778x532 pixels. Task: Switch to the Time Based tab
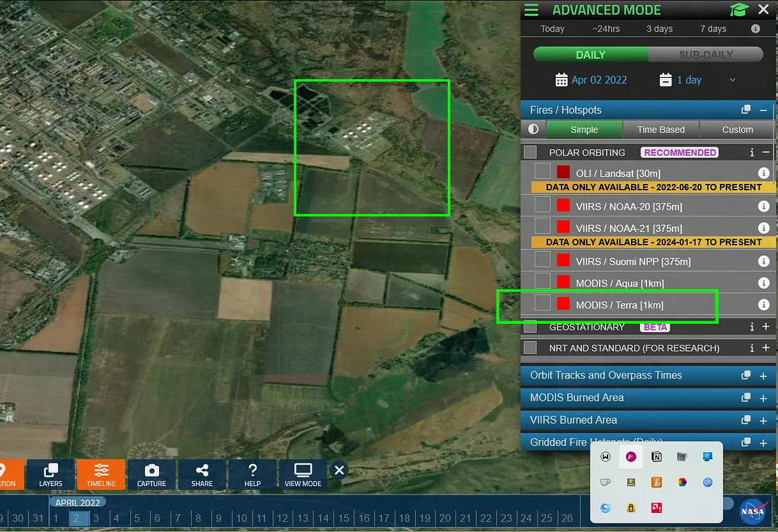tap(660, 129)
